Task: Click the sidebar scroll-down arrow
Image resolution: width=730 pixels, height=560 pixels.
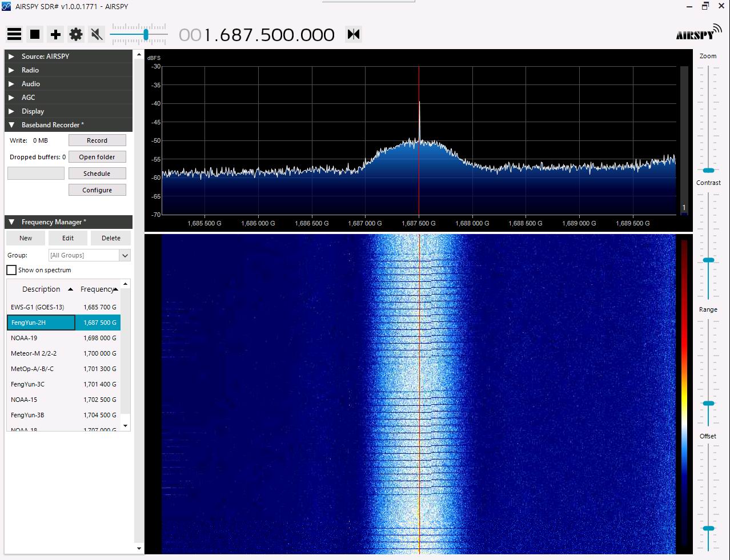Action: [139, 549]
